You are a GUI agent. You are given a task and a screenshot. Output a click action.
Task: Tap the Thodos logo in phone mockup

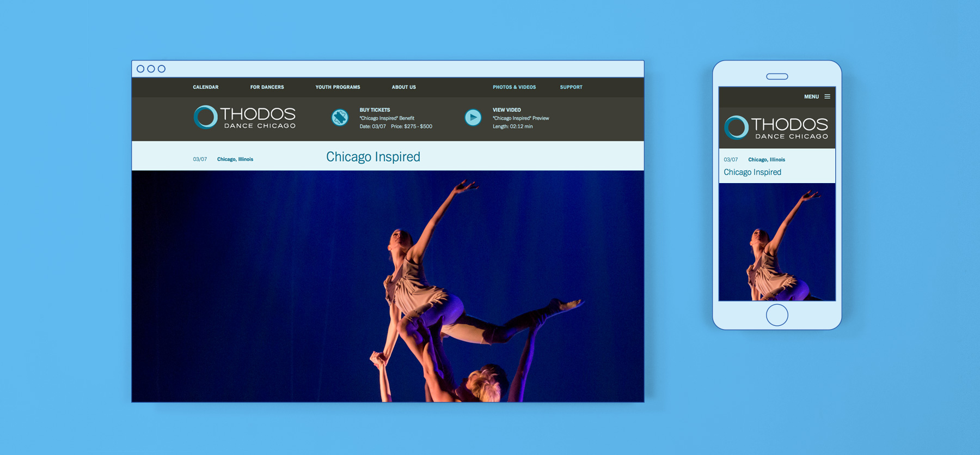coord(776,128)
